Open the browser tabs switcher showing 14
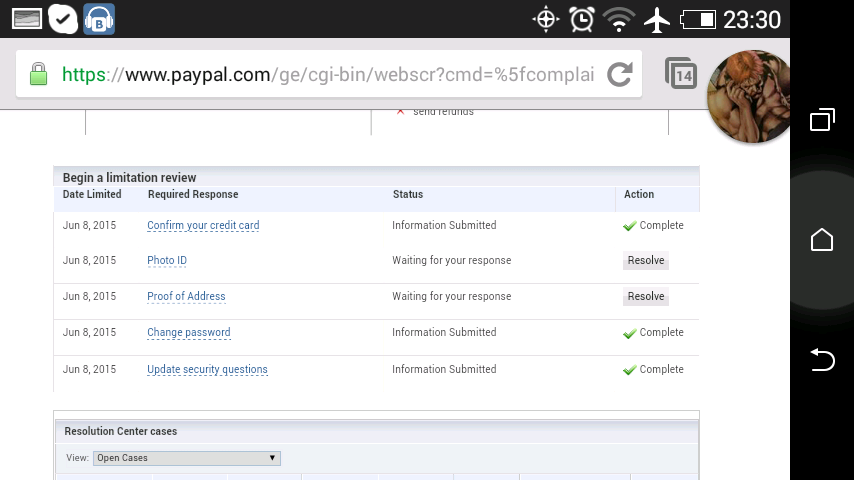Screen dimensions: 854x480 [x=681, y=74]
